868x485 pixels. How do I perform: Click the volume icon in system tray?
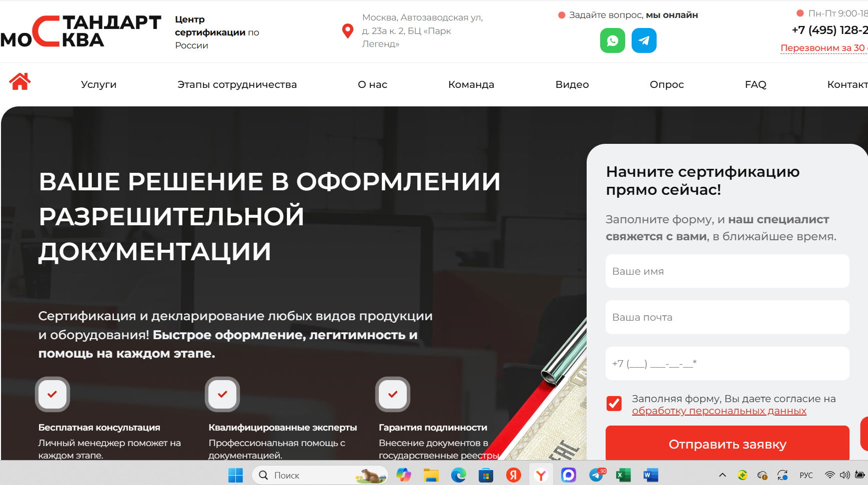pyautogui.click(x=845, y=475)
